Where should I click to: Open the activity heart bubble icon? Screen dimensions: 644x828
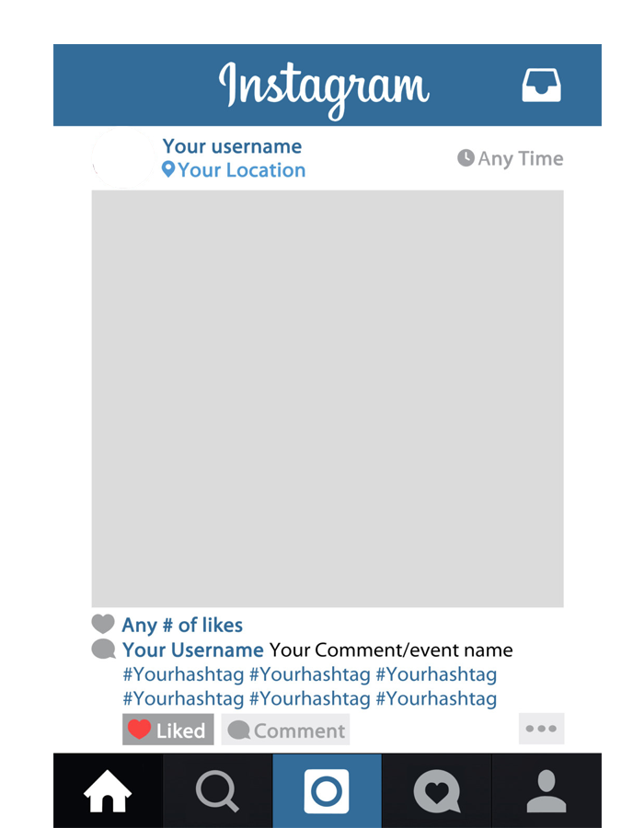point(437,791)
